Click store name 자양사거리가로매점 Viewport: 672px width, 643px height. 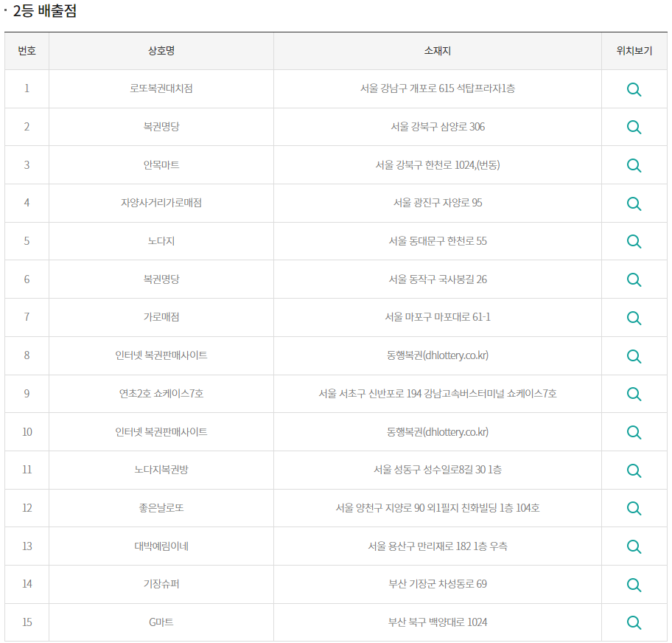[161, 203]
